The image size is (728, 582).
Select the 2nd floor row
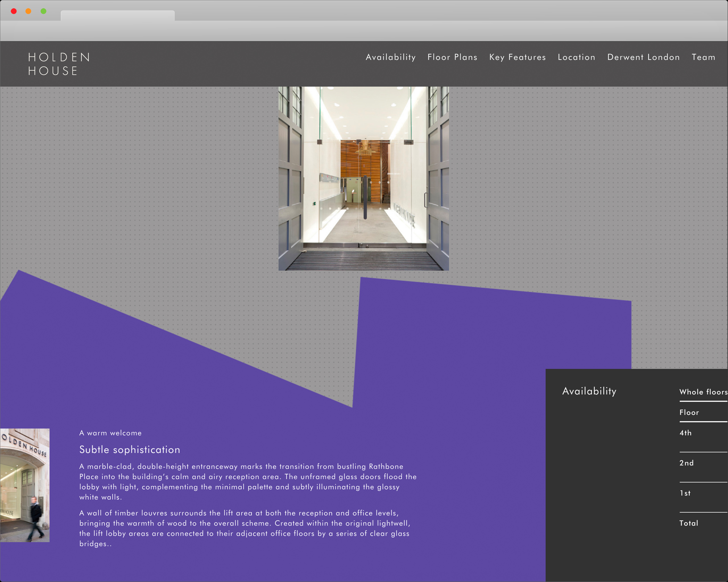(x=686, y=463)
